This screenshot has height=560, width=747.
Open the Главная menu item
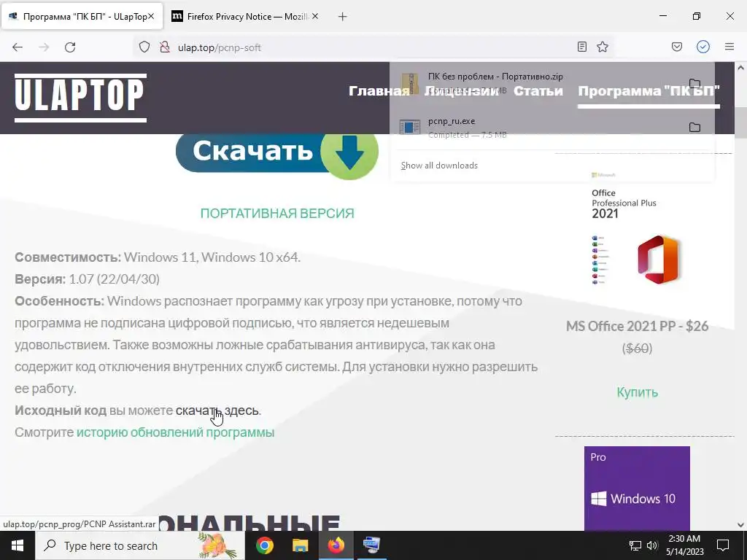pos(379,90)
